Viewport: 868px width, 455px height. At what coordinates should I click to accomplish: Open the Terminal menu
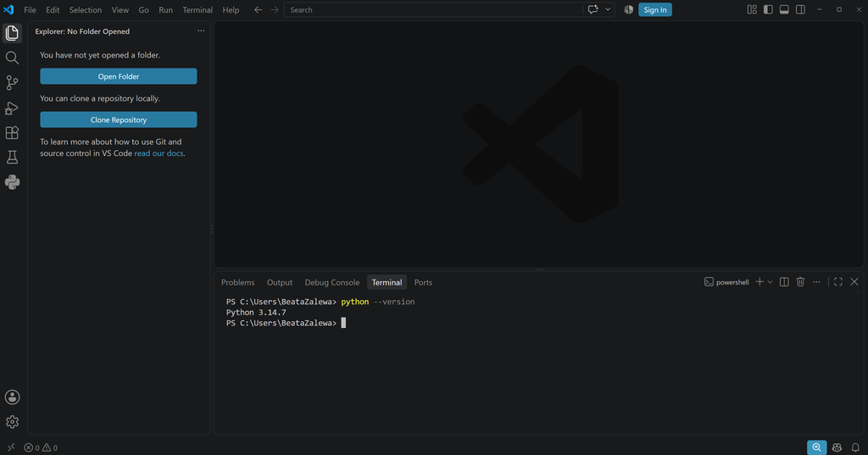pyautogui.click(x=198, y=10)
